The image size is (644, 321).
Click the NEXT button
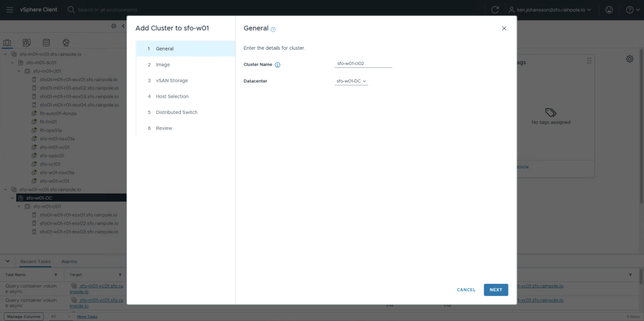point(495,290)
